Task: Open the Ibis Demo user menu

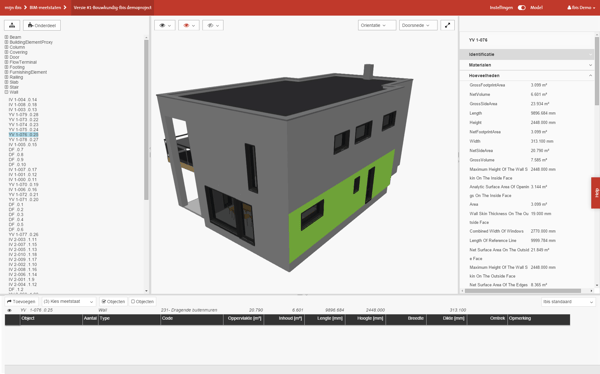Action: pos(581,7)
